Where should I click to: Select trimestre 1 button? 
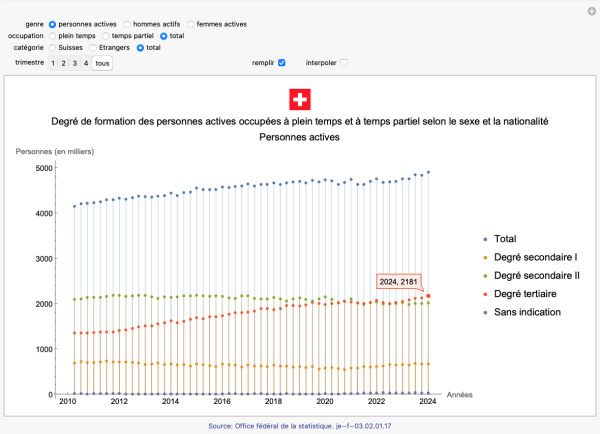[x=53, y=63]
